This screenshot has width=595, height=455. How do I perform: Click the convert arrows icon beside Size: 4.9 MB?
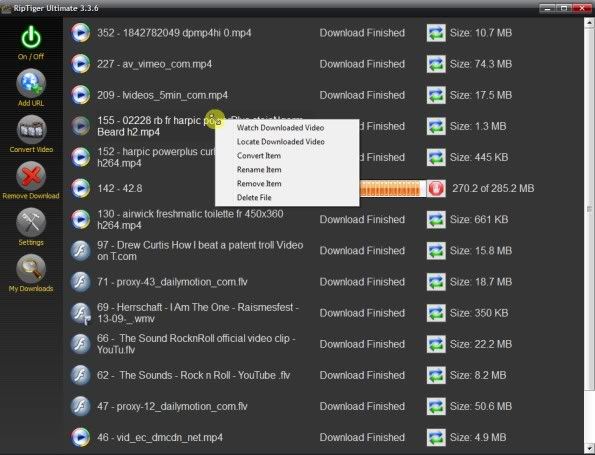pyautogui.click(x=436, y=438)
